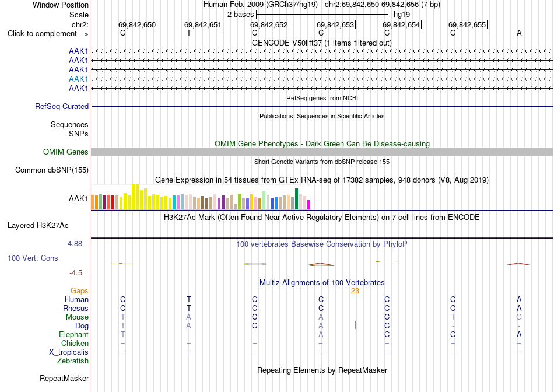
Task: Open 'Multiz Alignments of 100 Vertebrates' title
Action: (x=322, y=283)
